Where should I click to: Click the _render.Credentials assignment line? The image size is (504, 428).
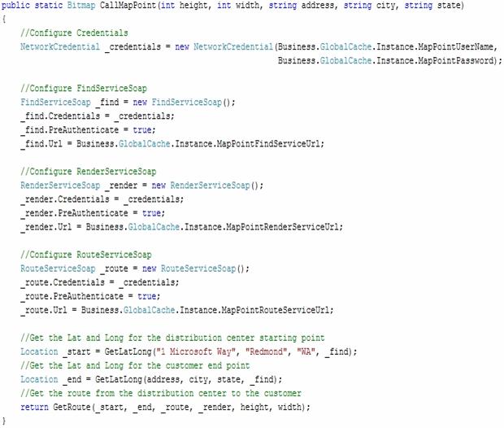click(102, 199)
